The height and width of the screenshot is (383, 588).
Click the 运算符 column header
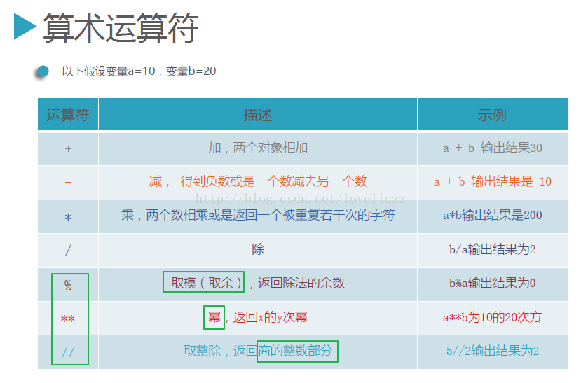click(68, 115)
